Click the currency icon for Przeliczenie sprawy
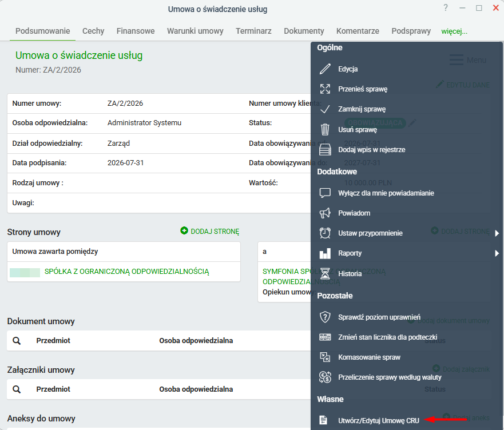The width and height of the screenshot is (504, 430). click(x=325, y=377)
